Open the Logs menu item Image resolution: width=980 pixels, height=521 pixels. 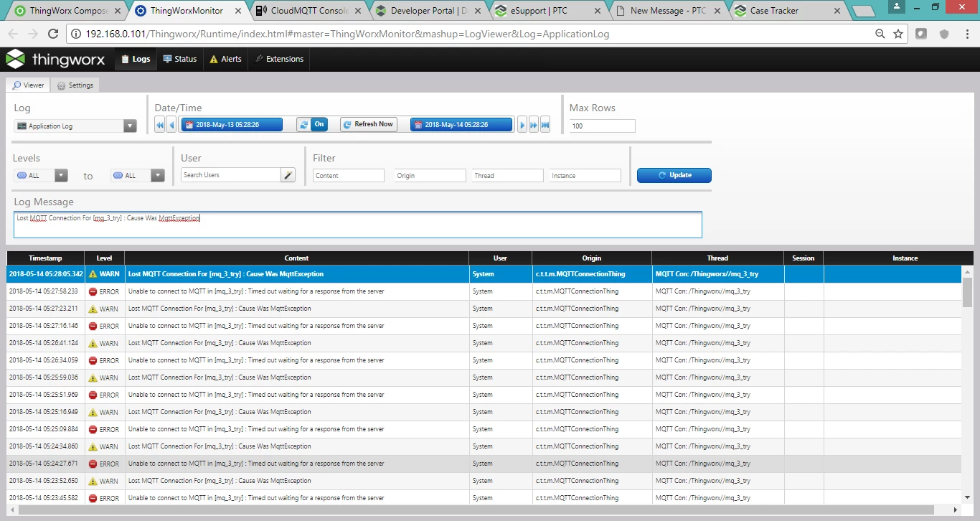136,59
